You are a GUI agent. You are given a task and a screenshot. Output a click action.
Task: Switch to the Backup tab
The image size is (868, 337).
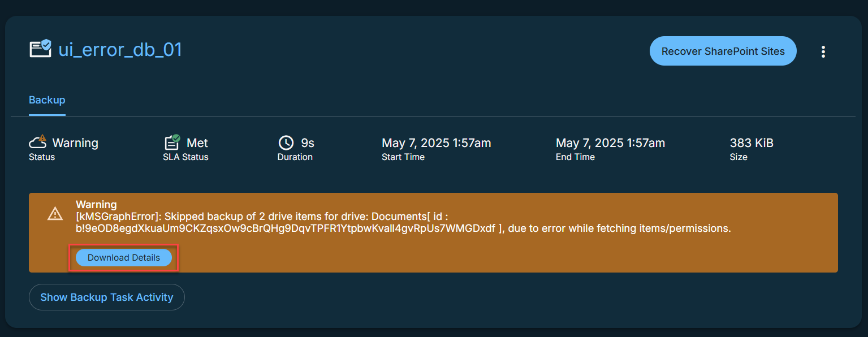47,100
